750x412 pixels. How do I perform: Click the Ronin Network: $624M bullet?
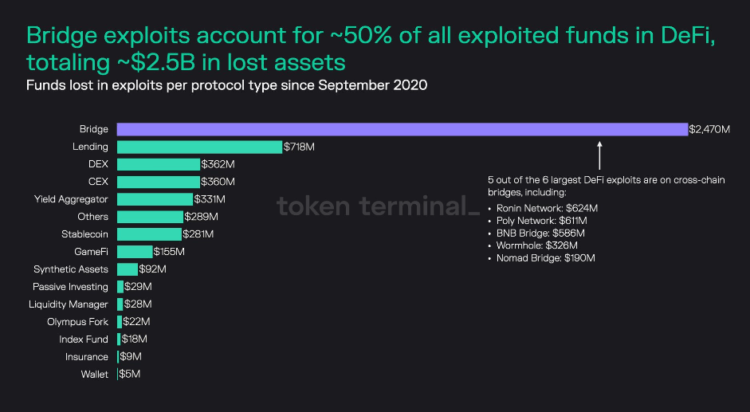pyautogui.click(x=547, y=209)
